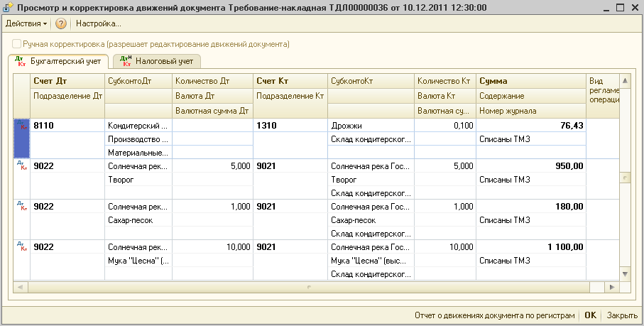Click Дт/Кт icon on the Сахар-песок entry row

(22, 207)
